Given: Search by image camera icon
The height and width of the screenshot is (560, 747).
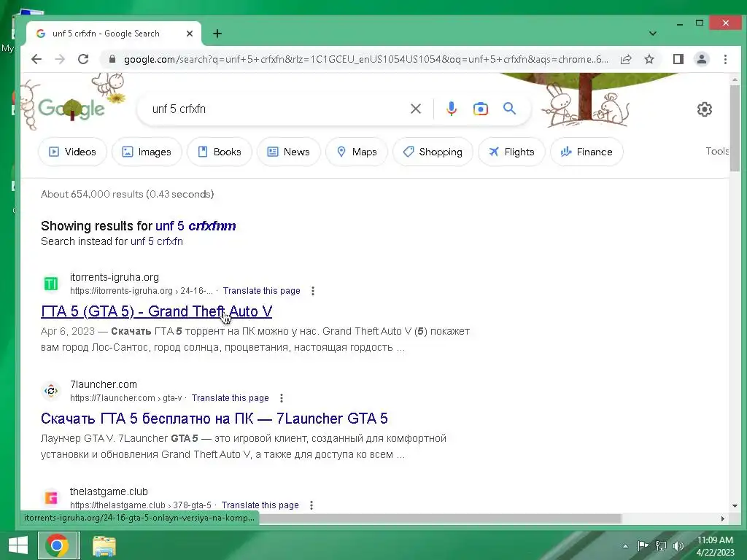Looking at the screenshot, I should point(480,109).
